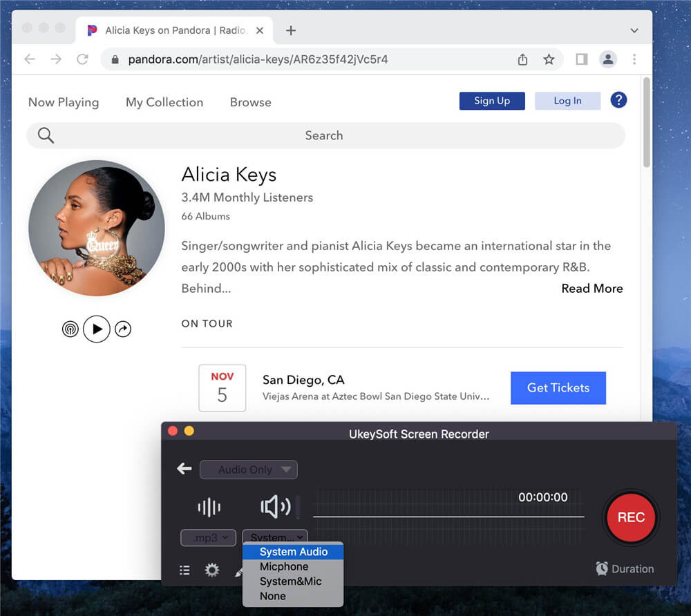Viewport: 691px width, 616px height.
Task: Open a new browser tab
Action: [290, 30]
